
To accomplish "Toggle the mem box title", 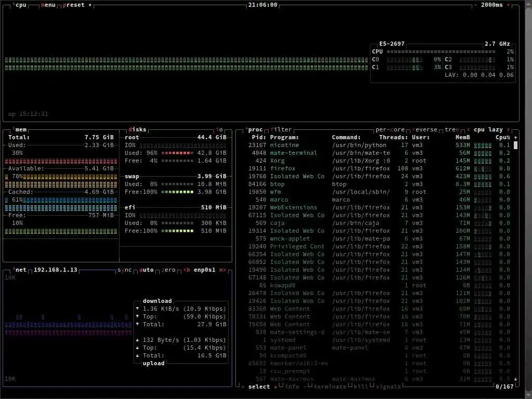I will click(x=20, y=129).
